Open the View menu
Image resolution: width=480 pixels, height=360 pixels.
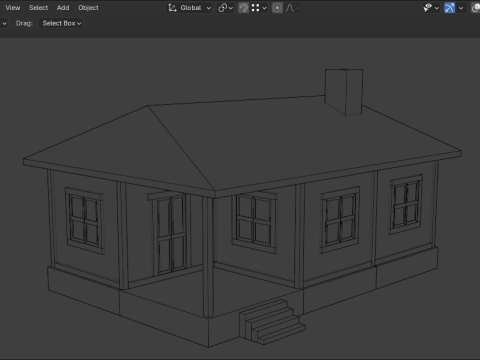13,8
